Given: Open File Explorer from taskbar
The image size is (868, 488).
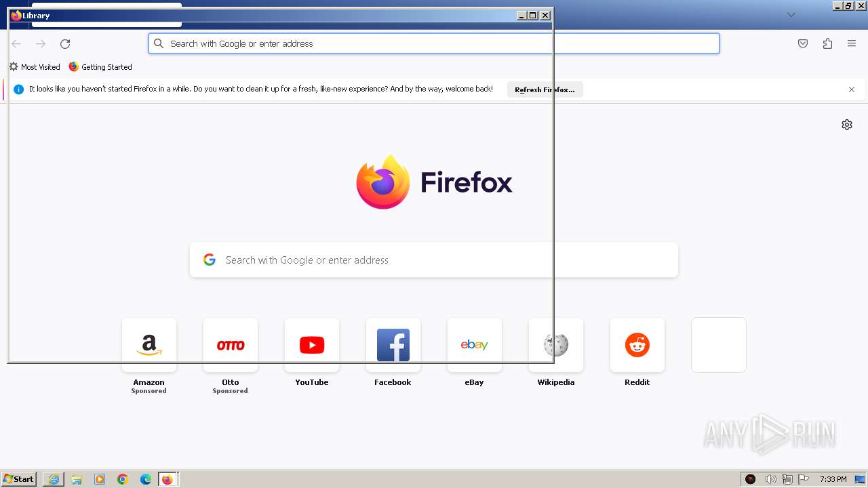Looking at the screenshot, I should [77, 479].
